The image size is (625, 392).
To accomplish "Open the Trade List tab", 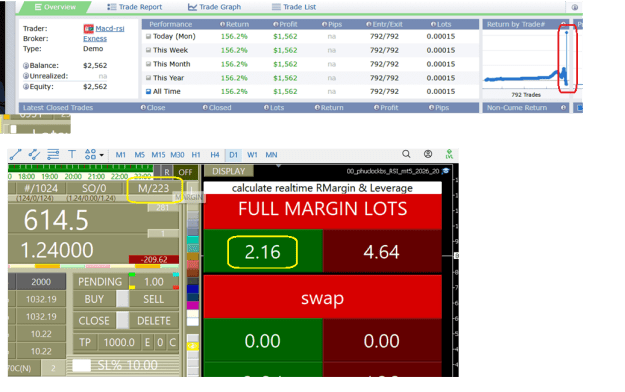I will [294, 7].
